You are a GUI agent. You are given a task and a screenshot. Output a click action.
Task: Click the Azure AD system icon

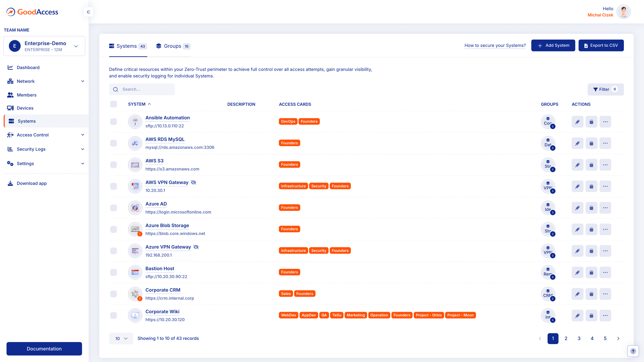pos(135,208)
